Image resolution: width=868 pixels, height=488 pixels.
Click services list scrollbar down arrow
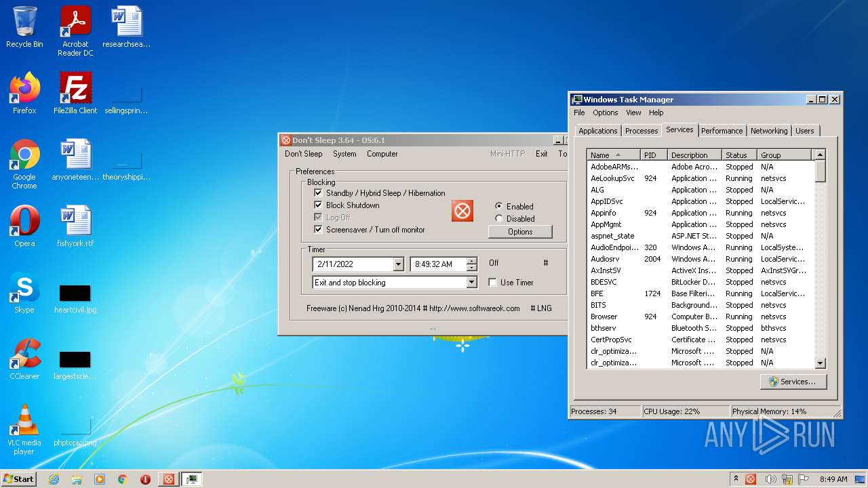tap(820, 363)
